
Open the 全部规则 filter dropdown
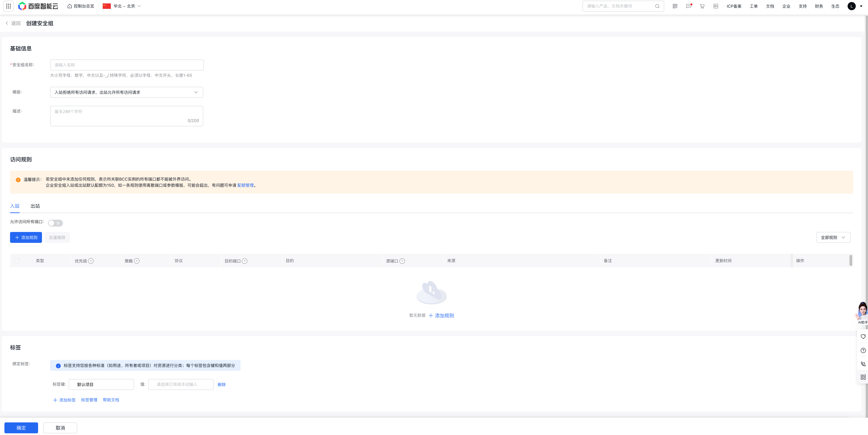point(833,237)
